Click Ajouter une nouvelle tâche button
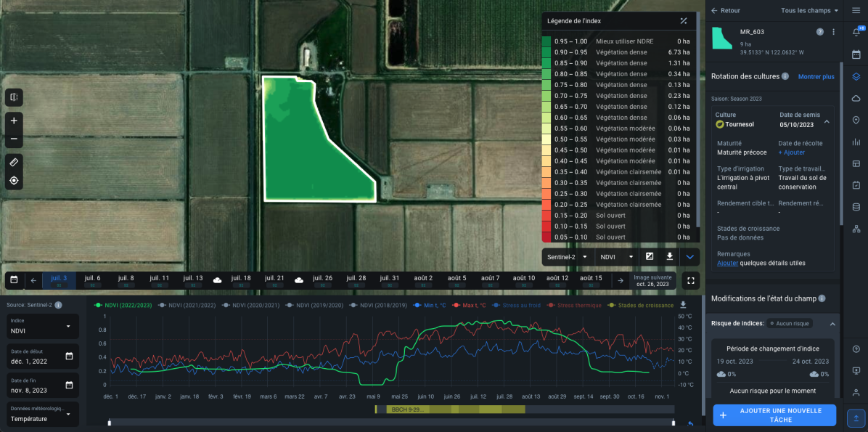This screenshot has height=432, width=868. tap(774, 415)
